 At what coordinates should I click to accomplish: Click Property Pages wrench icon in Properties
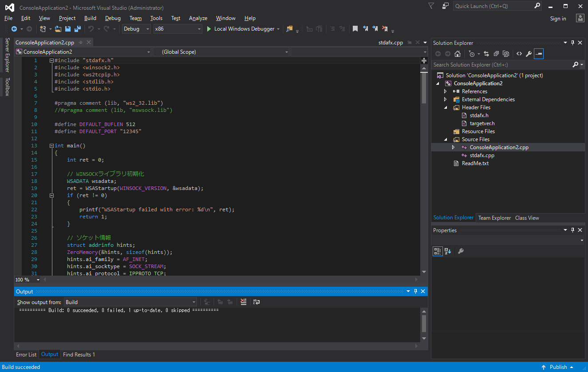pos(461,251)
